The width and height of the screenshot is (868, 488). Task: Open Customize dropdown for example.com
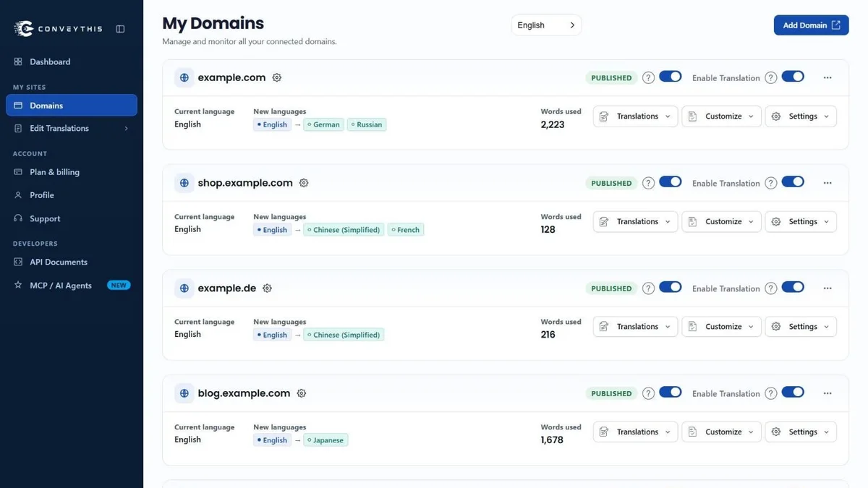pyautogui.click(x=721, y=116)
